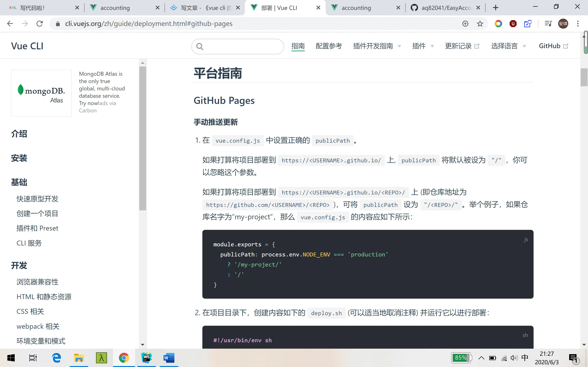Open the 浏览器兼容性 sidebar link

(x=37, y=282)
